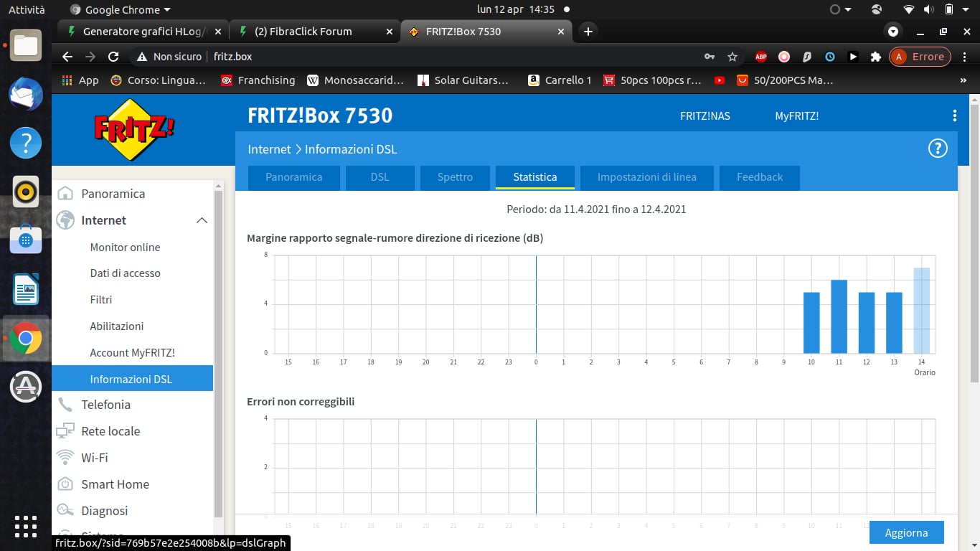This screenshot has width=980, height=551.
Task: Click the address bar showing fritz.box
Action: 430,57
